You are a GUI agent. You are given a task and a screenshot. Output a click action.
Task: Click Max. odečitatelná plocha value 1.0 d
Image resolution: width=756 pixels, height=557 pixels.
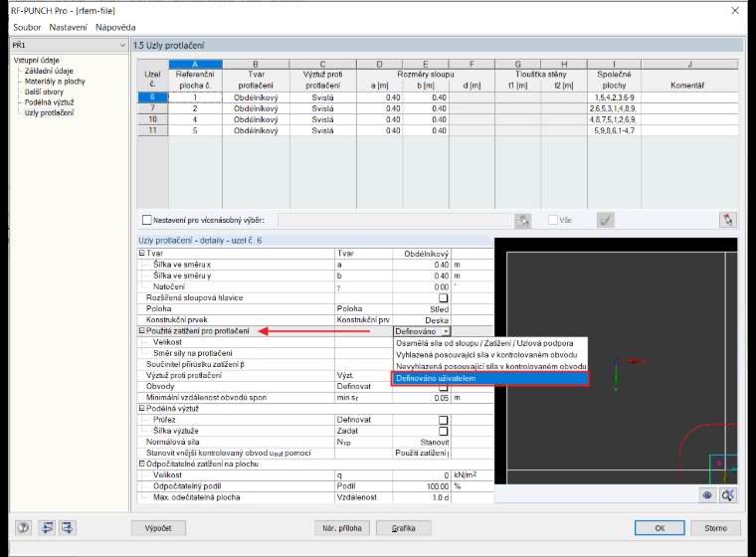(x=422, y=497)
